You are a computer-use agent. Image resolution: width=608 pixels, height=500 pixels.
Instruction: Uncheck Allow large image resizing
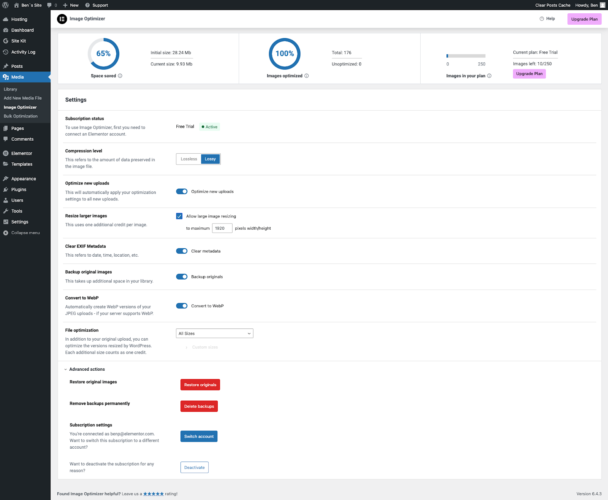[179, 215]
